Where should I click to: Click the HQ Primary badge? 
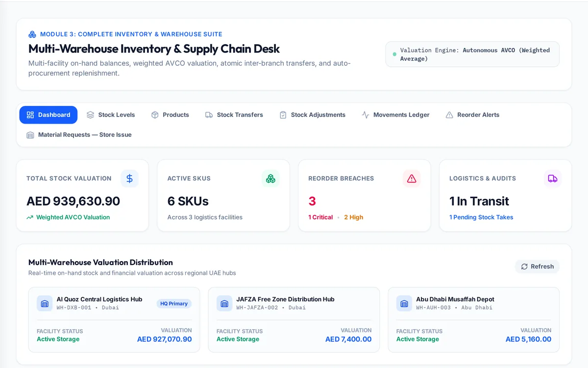174,304
